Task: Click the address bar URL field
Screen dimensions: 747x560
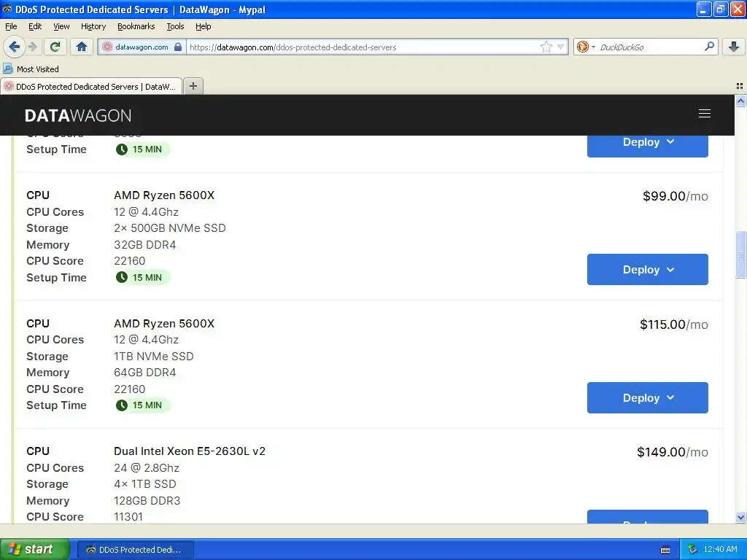Action: 362,47
